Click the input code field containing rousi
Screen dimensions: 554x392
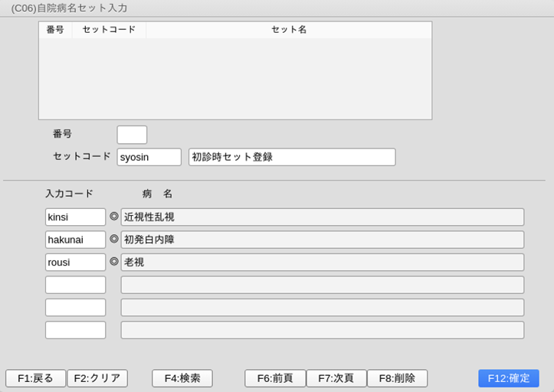point(75,262)
